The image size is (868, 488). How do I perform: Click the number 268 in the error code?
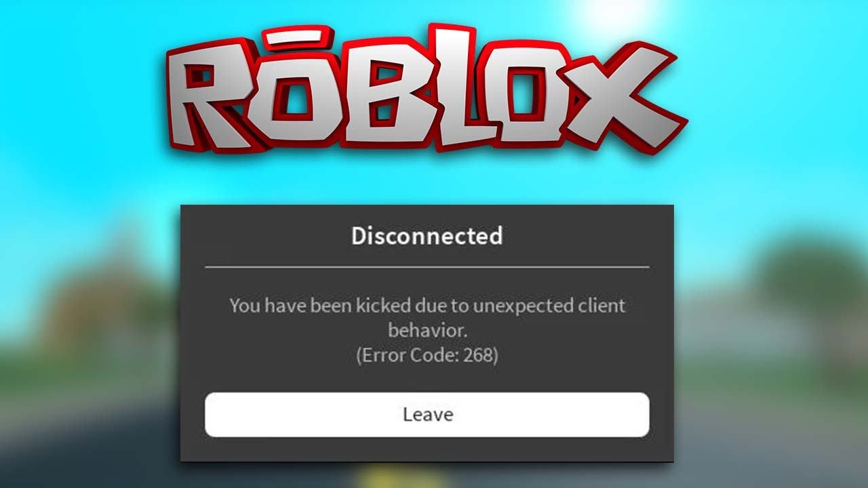[x=480, y=355]
